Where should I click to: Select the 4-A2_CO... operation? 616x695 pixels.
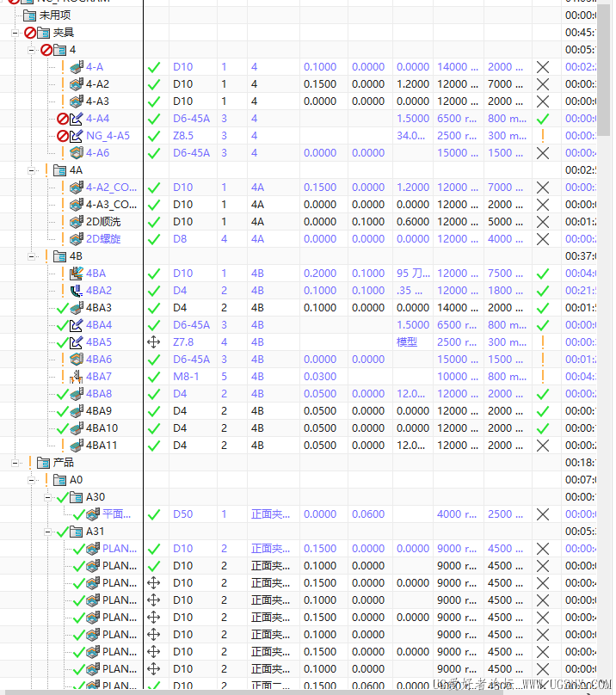(111, 188)
